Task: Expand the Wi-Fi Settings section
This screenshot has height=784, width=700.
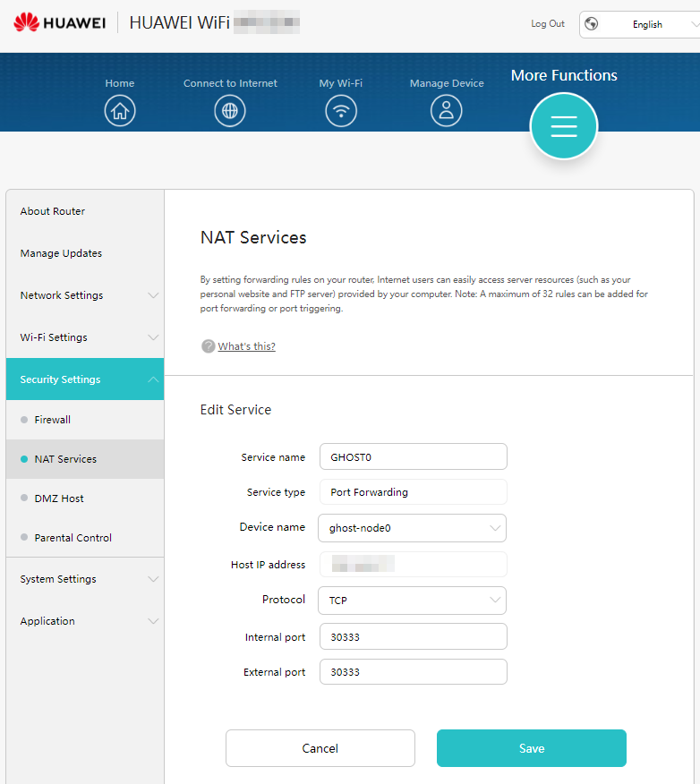Action: point(85,337)
